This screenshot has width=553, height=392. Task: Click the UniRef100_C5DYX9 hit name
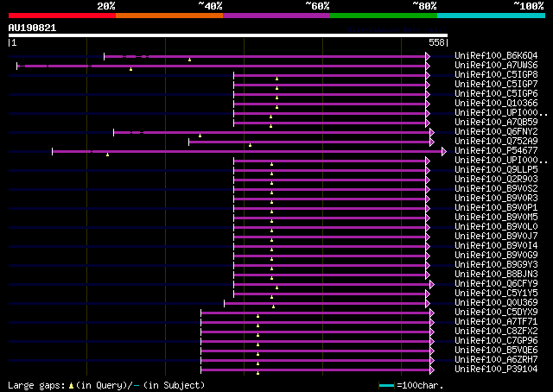(496, 313)
